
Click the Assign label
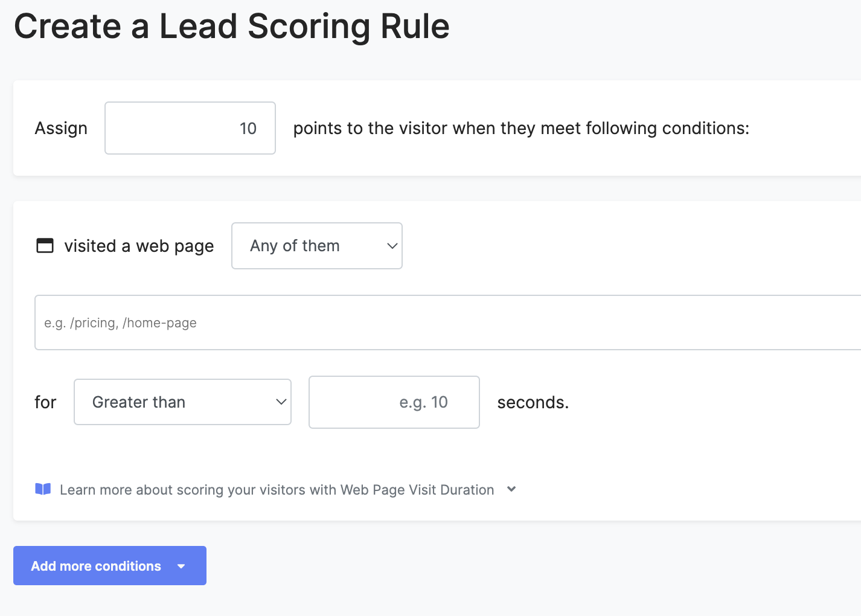pos(61,128)
